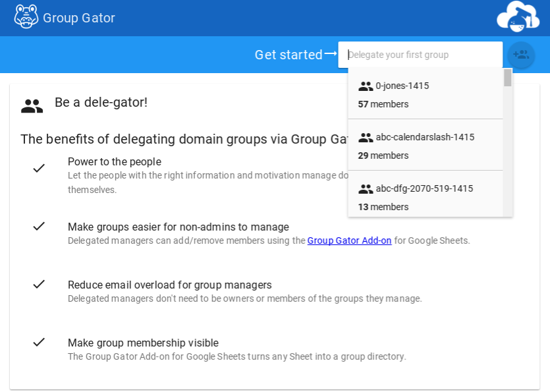
Task: Click the suggestions list scrollbar thumb
Action: 508,78
